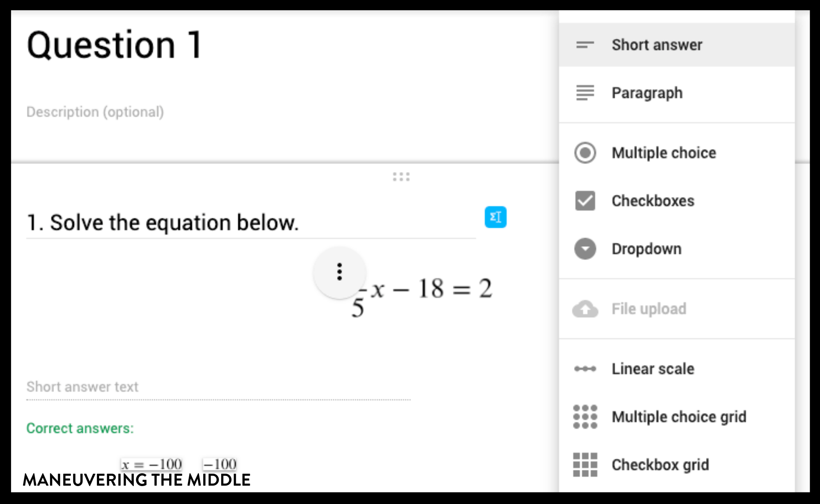The width and height of the screenshot is (820, 504).
Task: Click the Description (optional) field
Action: [95, 112]
